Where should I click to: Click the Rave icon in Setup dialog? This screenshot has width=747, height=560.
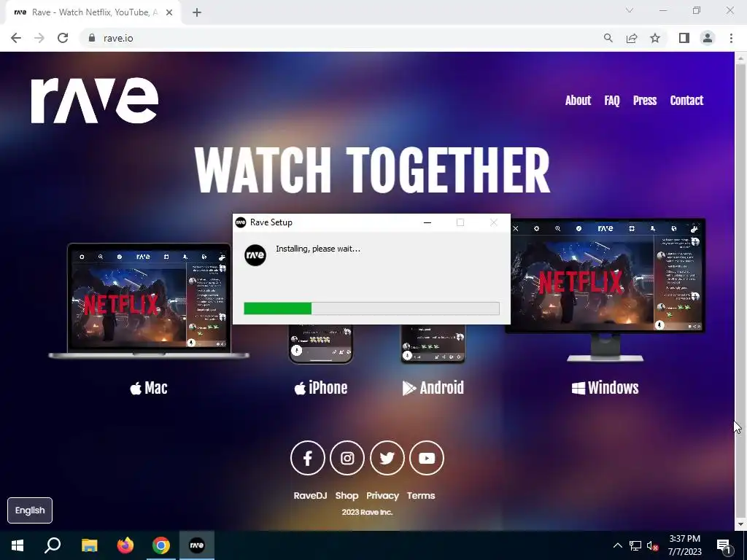pos(255,255)
